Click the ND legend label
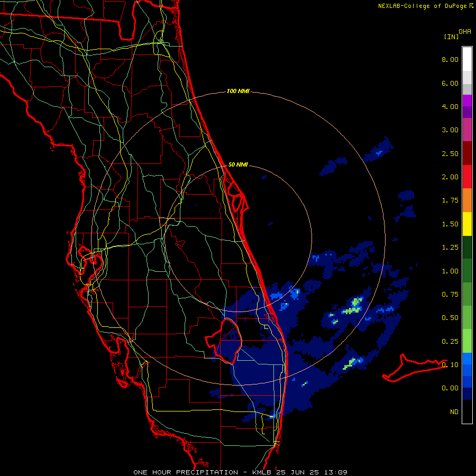 pos(454,412)
